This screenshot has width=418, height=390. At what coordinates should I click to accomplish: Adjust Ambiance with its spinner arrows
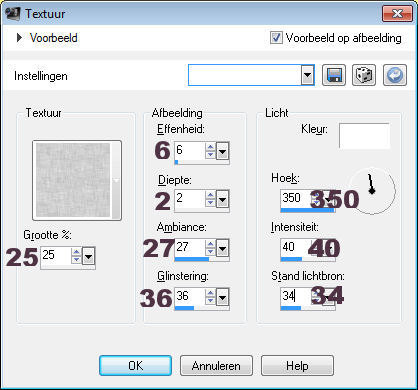coord(210,248)
